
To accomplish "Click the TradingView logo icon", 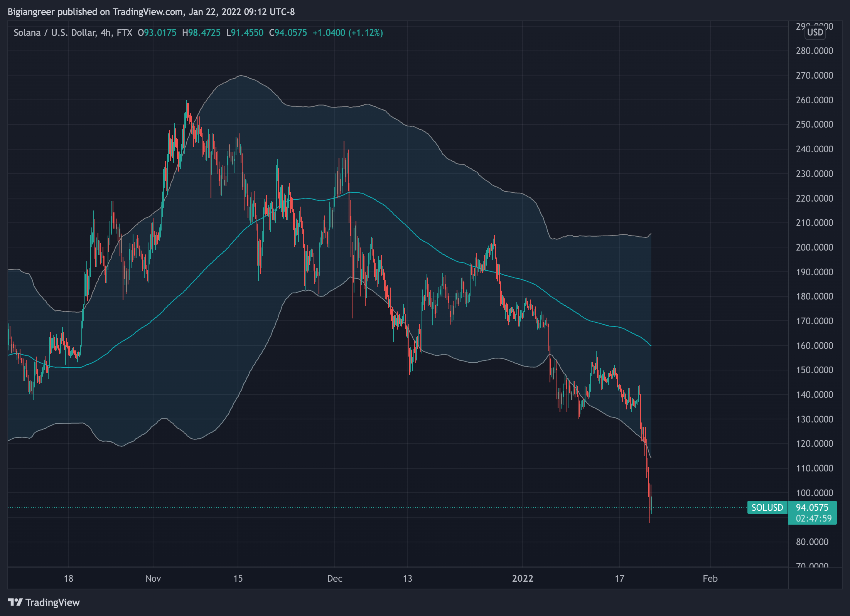I will (15, 602).
